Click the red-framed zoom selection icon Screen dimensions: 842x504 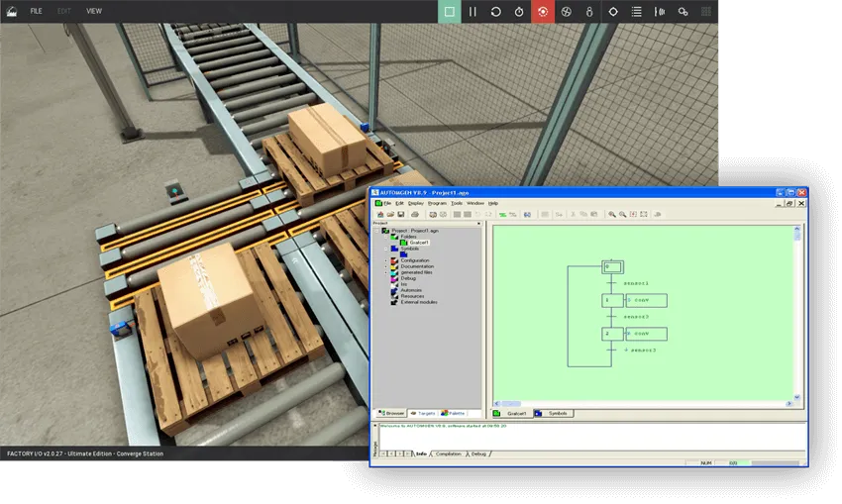633,214
